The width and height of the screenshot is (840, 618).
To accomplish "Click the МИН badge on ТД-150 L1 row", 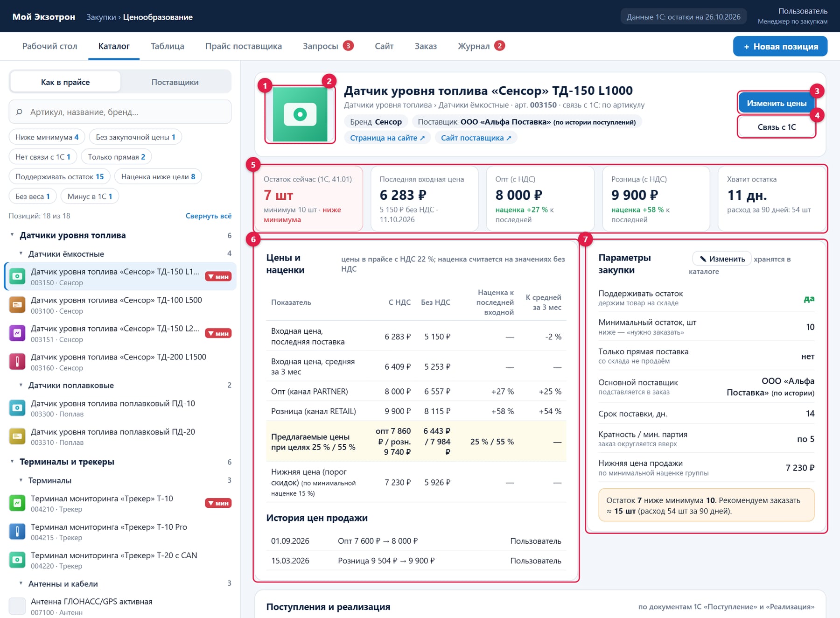I will tap(218, 277).
